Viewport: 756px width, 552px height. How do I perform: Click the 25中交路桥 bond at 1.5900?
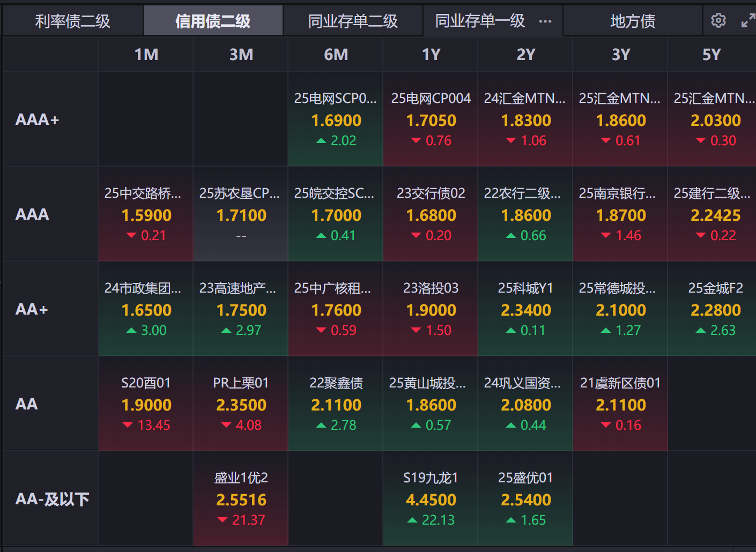coord(146,214)
